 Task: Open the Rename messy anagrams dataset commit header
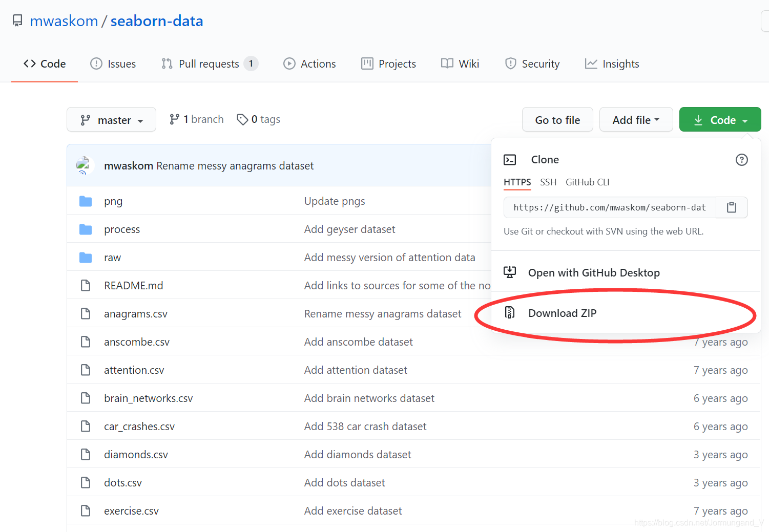coord(235,166)
